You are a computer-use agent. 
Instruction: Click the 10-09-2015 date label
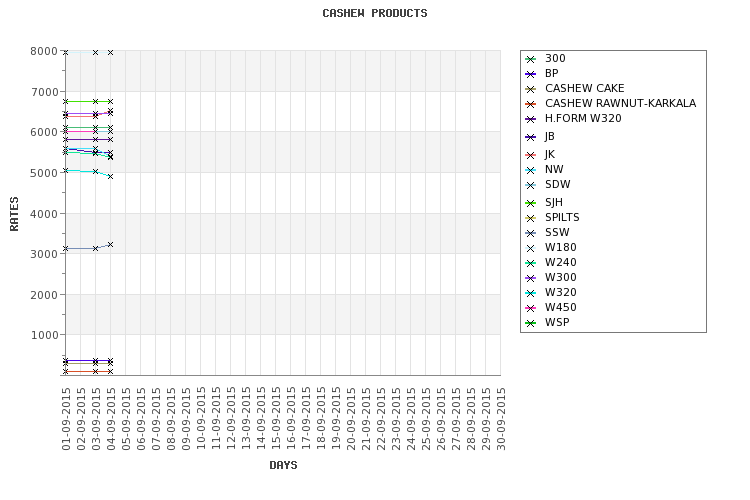click(x=201, y=419)
